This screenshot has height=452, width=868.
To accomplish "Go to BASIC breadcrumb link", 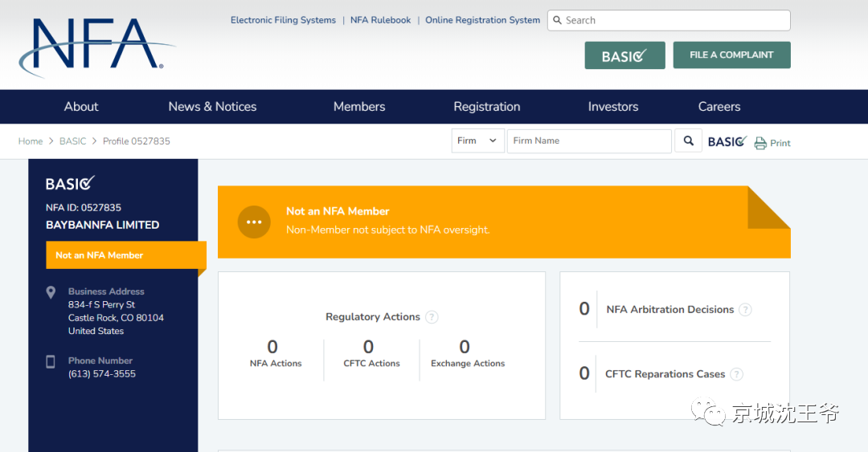I will click(x=73, y=141).
